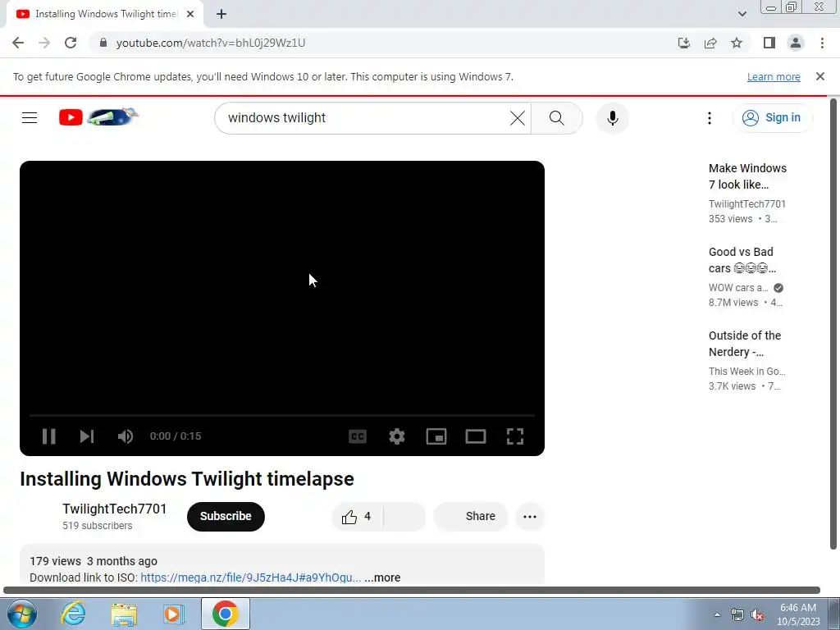Screen dimensions: 840x630
Task: Share this page from address bar
Action: pos(710,43)
